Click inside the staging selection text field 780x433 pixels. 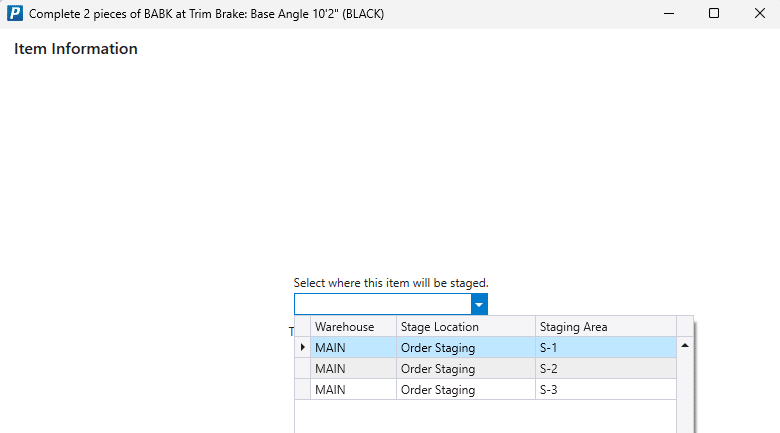[382, 304]
